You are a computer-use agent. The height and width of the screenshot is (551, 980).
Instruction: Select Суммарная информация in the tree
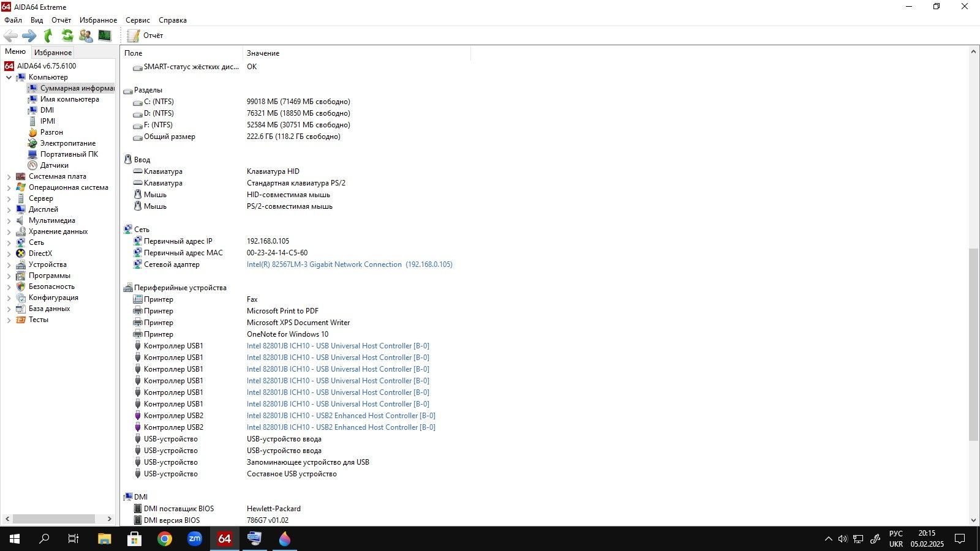(x=77, y=88)
